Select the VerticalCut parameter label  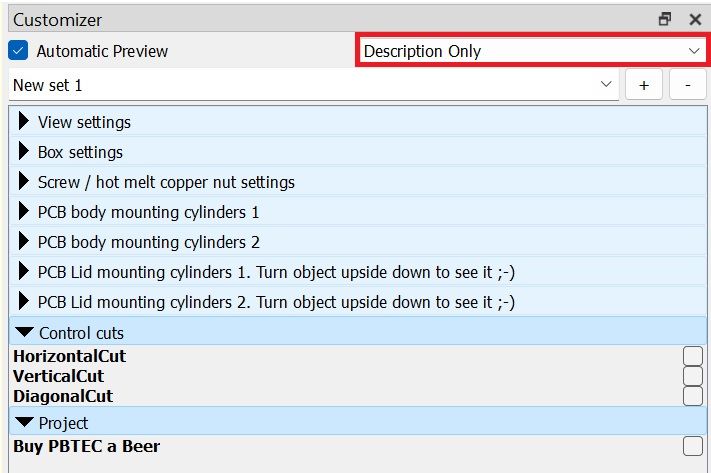click(58, 376)
